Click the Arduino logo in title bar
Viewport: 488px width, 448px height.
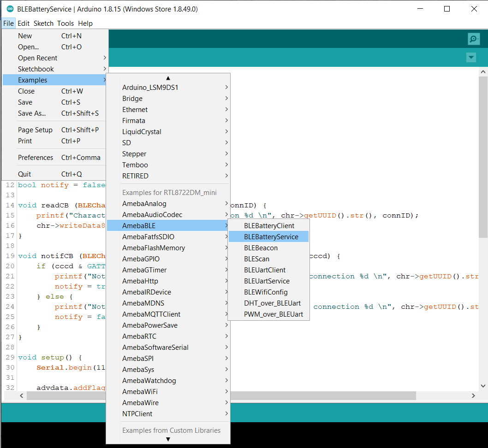click(10, 9)
